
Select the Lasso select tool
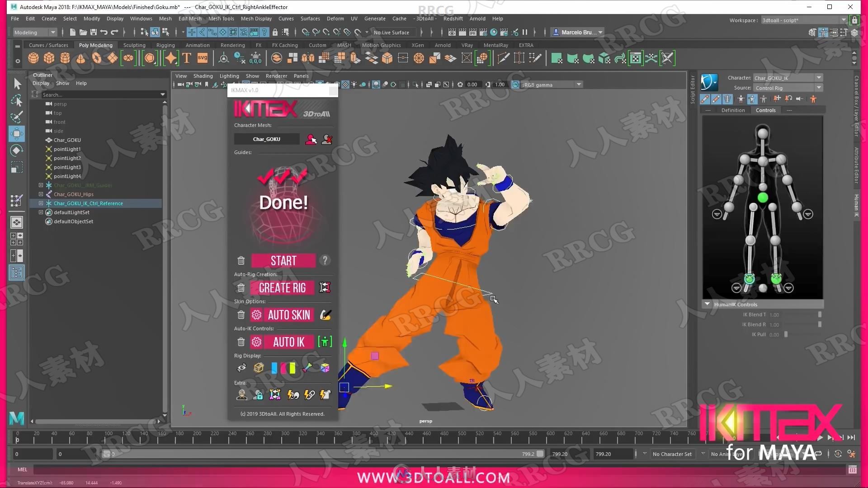tap(17, 100)
